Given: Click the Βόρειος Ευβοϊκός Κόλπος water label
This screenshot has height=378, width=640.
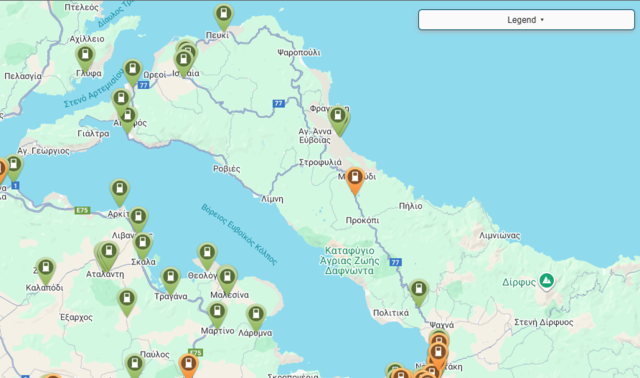Looking at the screenshot, I should (239, 234).
